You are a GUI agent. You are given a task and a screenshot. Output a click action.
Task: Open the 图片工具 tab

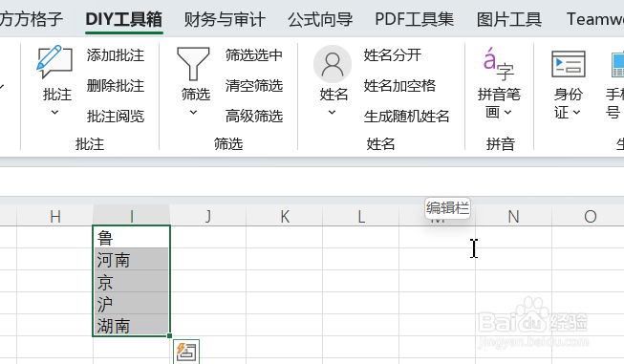509,19
